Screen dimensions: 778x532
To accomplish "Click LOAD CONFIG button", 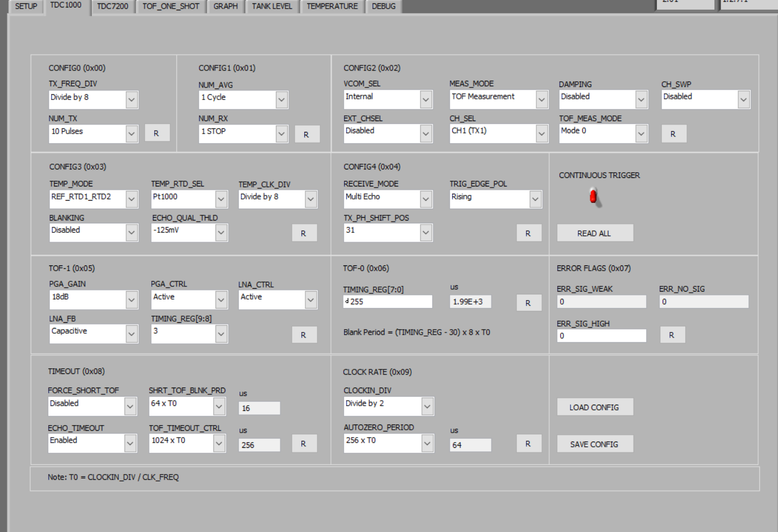I will [595, 407].
